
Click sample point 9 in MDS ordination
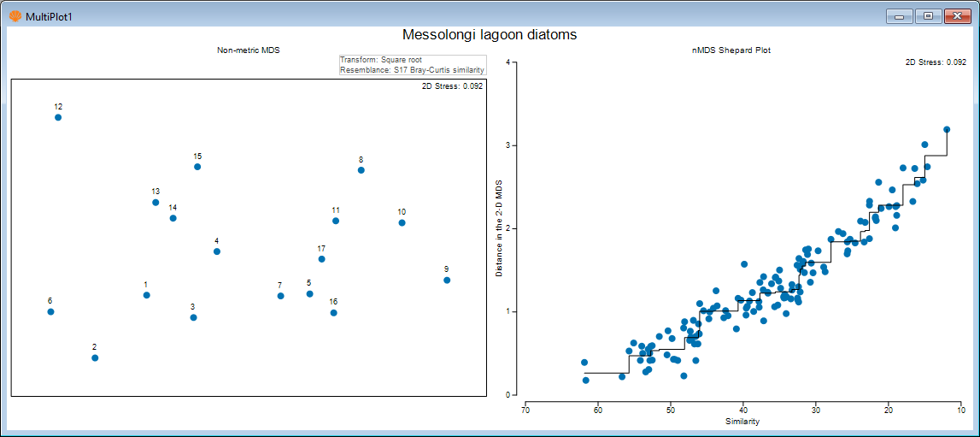pos(447,281)
